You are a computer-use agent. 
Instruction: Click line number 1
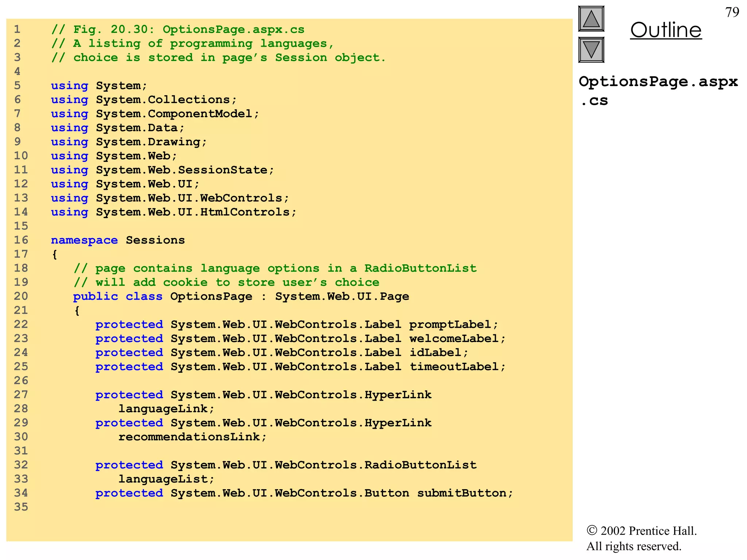(17, 30)
